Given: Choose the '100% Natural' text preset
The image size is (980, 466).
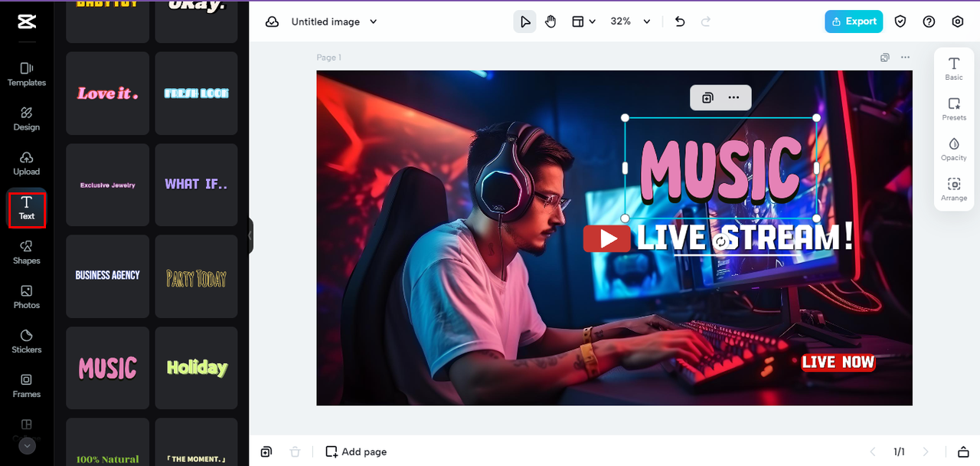Looking at the screenshot, I should (107, 442).
